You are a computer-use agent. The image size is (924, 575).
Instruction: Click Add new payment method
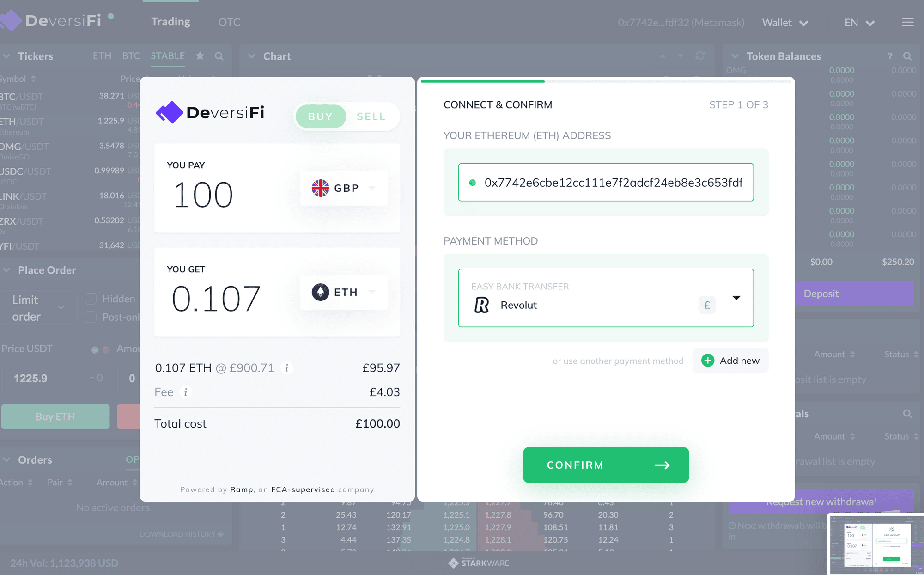coord(730,361)
